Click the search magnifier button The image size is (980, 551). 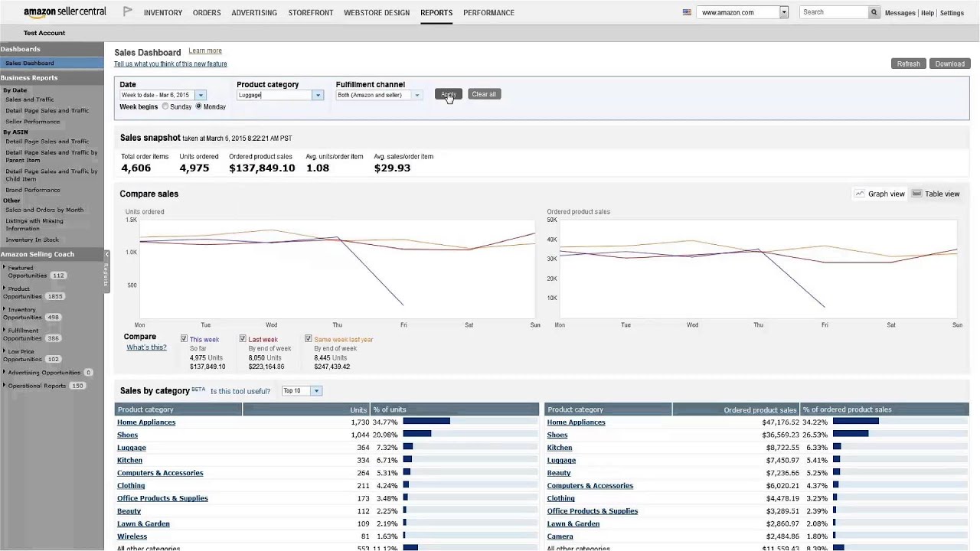pyautogui.click(x=874, y=12)
